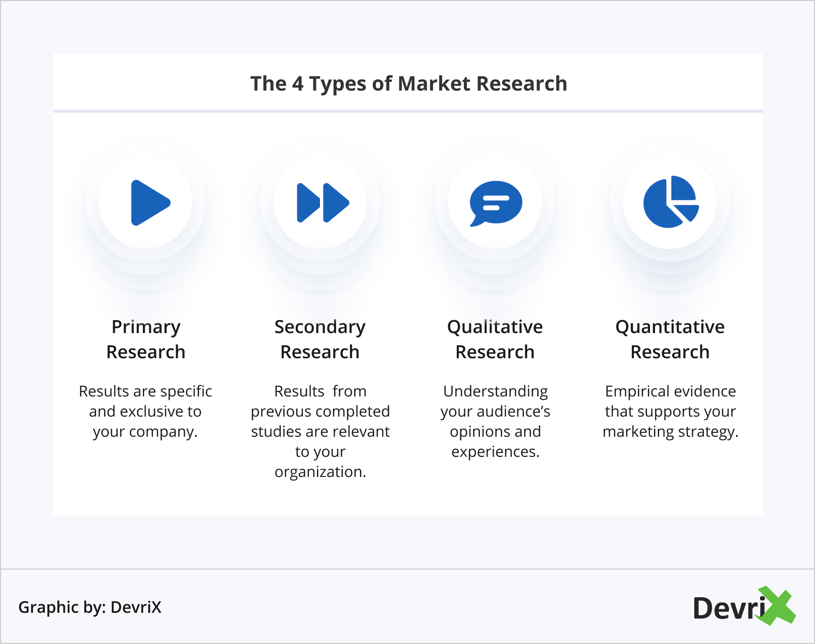The height and width of the screenshot is (644, 815).
Task: Click the Quantitative Research pie chart icon
Action: (670, 202)
